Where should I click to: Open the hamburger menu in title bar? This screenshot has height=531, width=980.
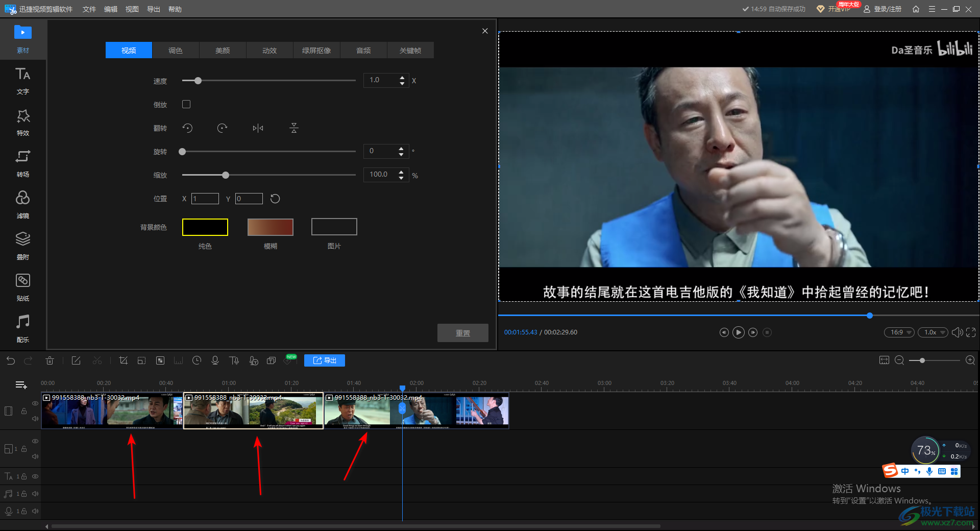point(932,9)
